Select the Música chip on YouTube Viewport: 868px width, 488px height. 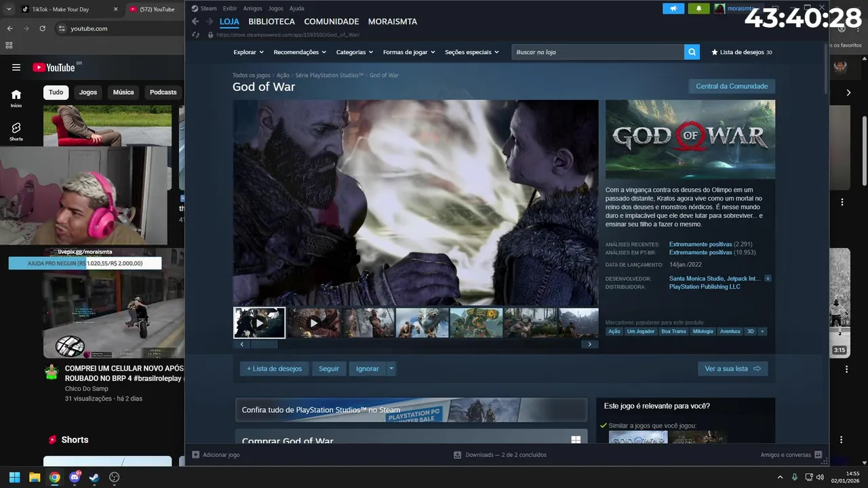tap(123, 92)
